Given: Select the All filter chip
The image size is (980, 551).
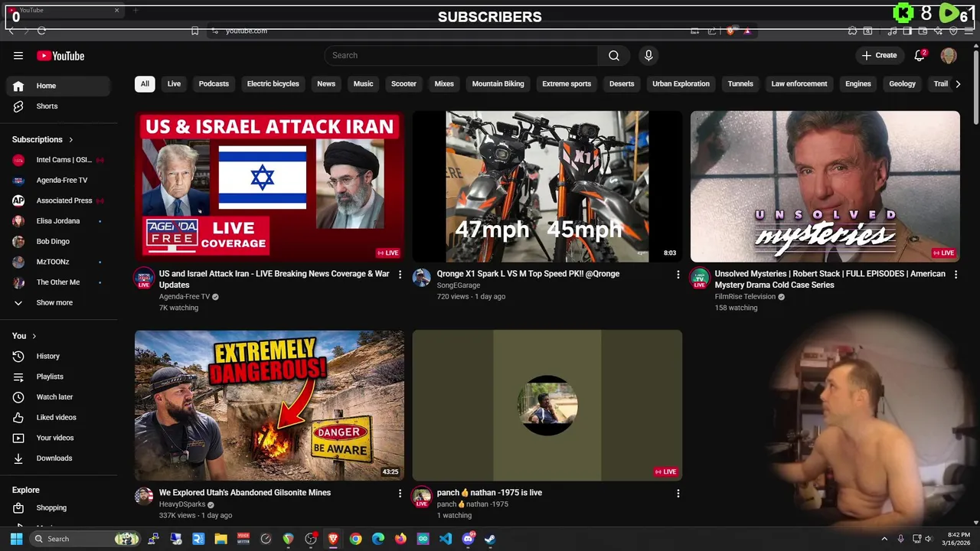Looking at the screenshot, I should click(x=145, y=84).
